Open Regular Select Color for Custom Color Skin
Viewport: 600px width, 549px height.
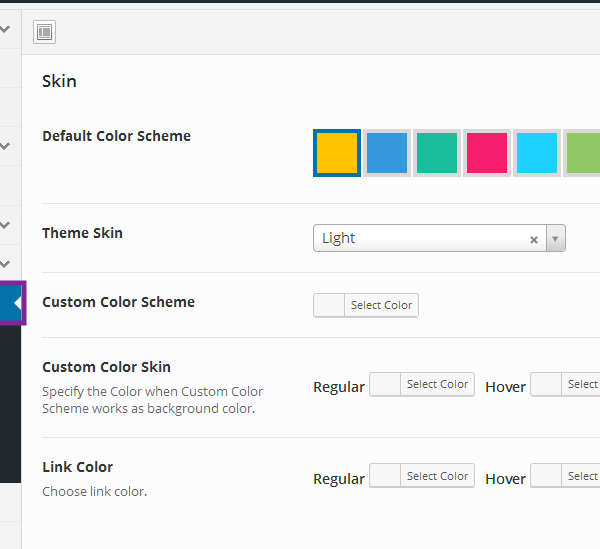(x=437, y=385)
